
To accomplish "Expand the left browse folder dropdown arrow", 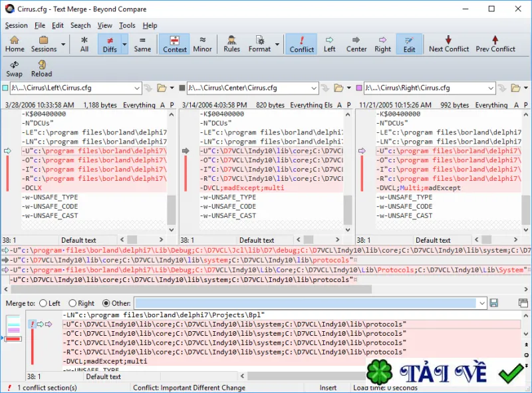I will 172,88.
